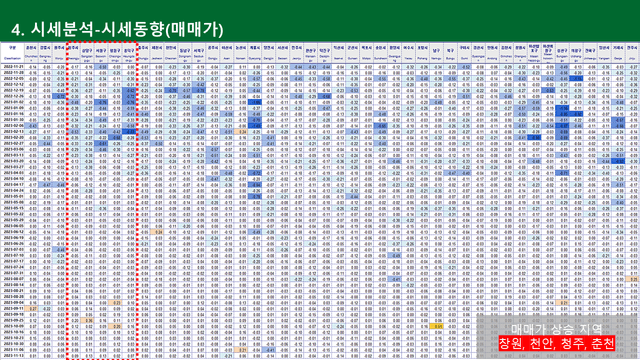Click the 매매가 상승 지역 caption
Screen dimensions: 640x360
pos(556,329)
